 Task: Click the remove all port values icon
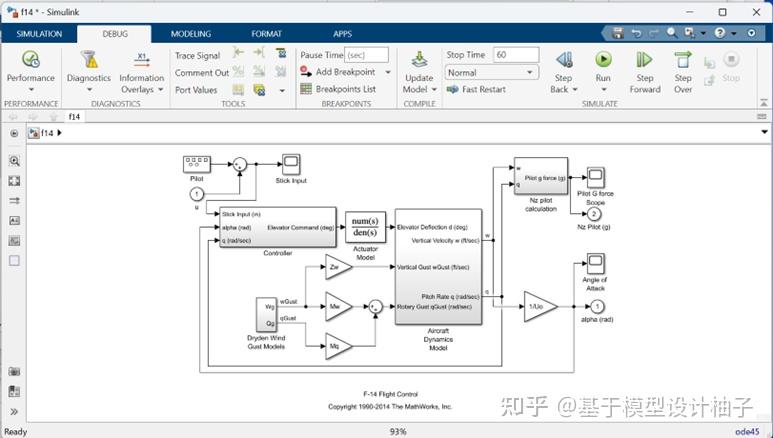pos(259,89)
